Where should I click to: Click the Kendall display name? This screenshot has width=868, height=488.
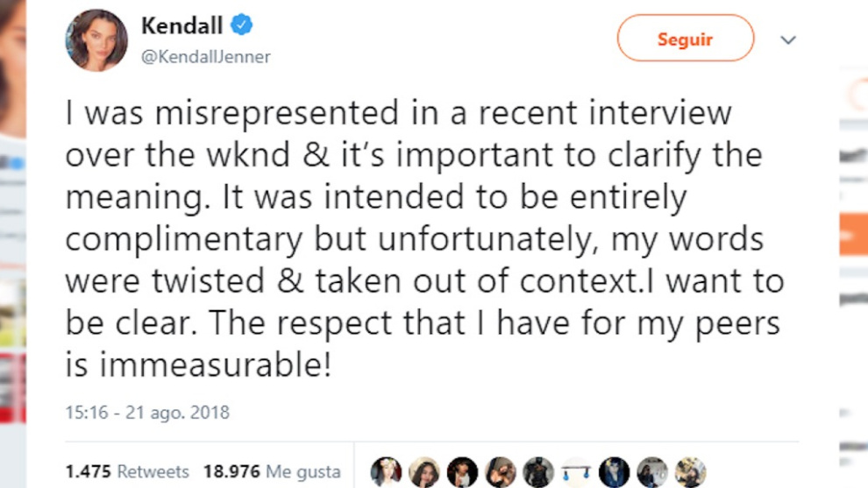(x=181, y=26)
